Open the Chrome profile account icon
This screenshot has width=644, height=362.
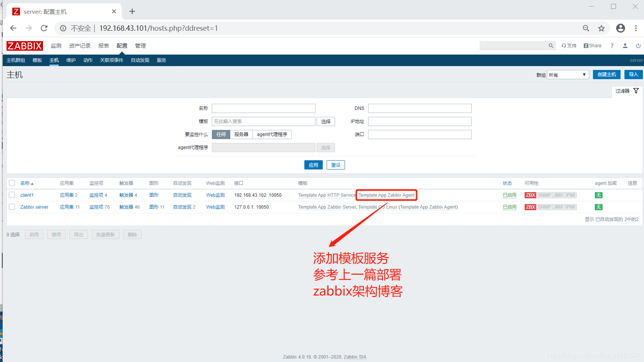621,28
